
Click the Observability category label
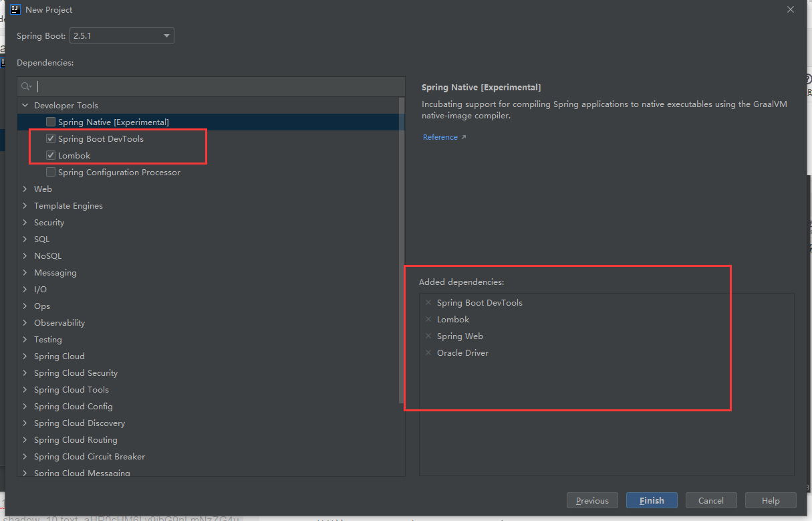pos(59,322)
